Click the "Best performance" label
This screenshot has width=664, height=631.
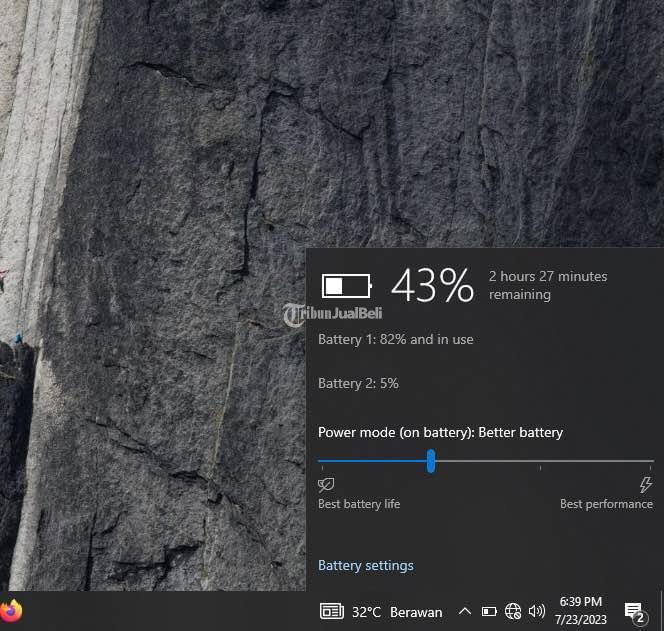(606, 504)
